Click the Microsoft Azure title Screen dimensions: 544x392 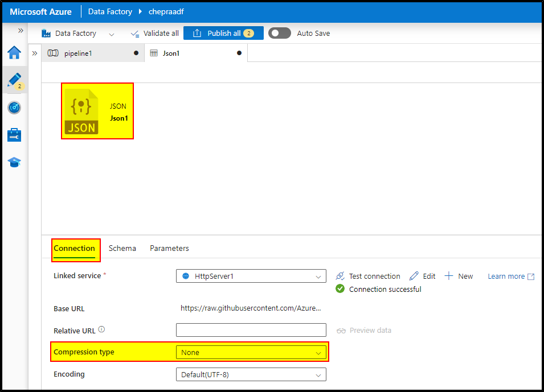coord(40,12)
